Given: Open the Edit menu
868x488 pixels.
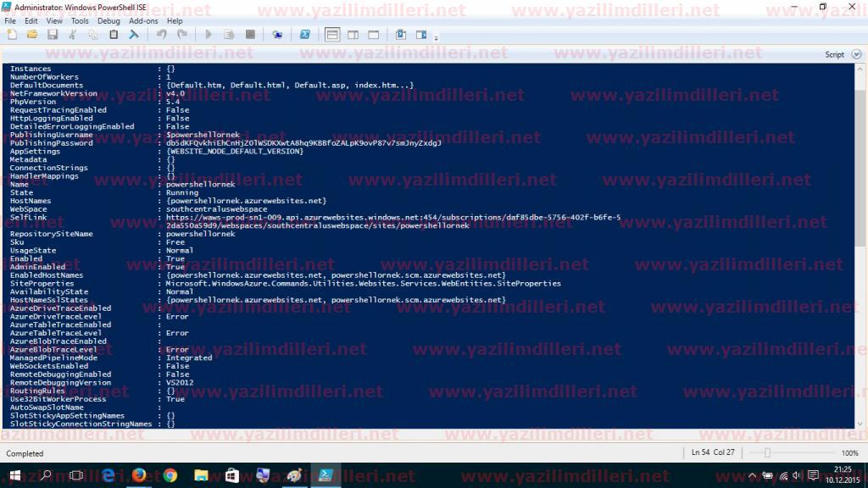Looking at the screenshot, I should [31, 21].
